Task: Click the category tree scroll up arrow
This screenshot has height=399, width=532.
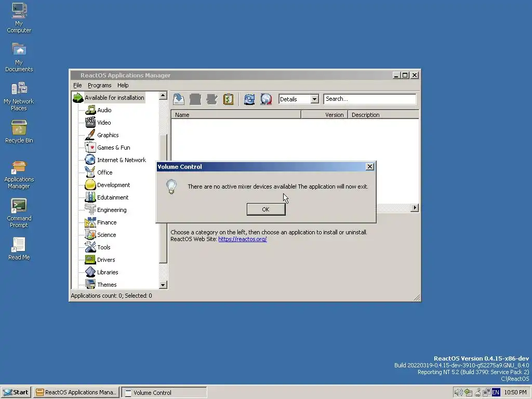Action: click(163, 96)
